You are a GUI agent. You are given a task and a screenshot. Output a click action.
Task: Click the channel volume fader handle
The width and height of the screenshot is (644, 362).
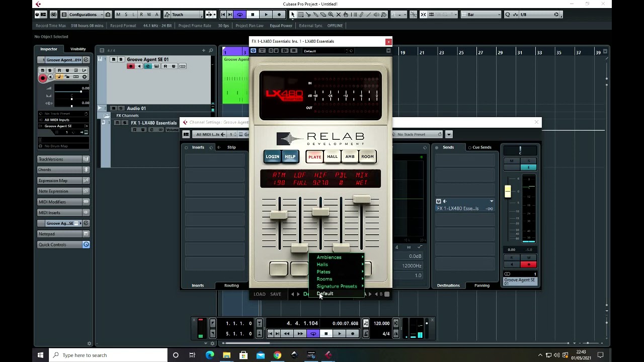pos(508,191)
